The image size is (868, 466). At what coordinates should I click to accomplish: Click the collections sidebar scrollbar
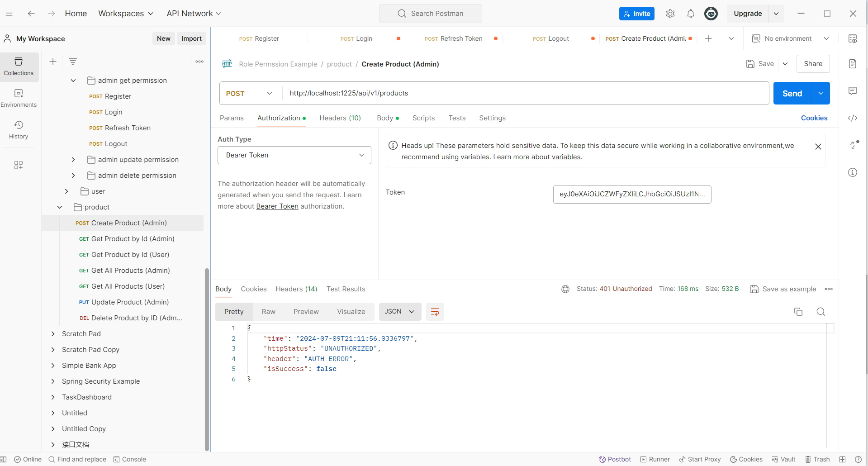(x=207, y=360)
